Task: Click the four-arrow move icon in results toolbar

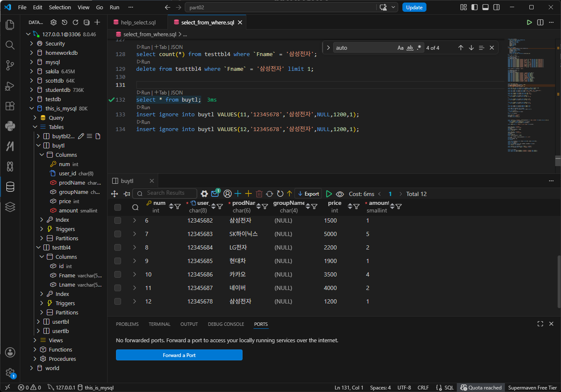Action: click(114, 194)
